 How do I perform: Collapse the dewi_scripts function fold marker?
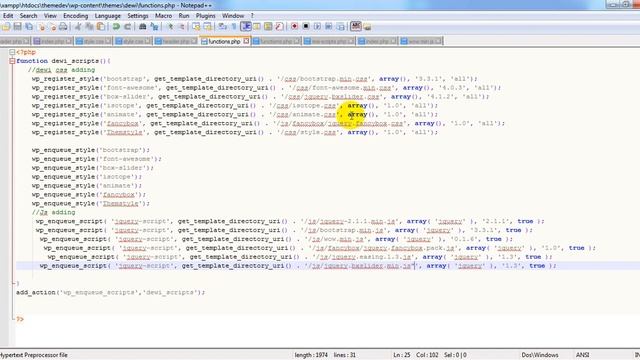coord(12,61)
